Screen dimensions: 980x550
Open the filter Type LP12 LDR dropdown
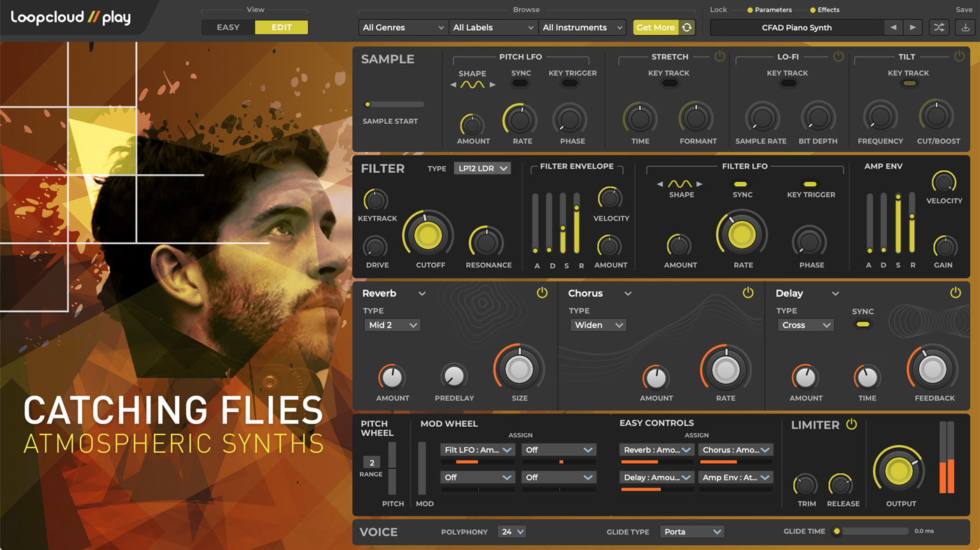coord(482,169)
